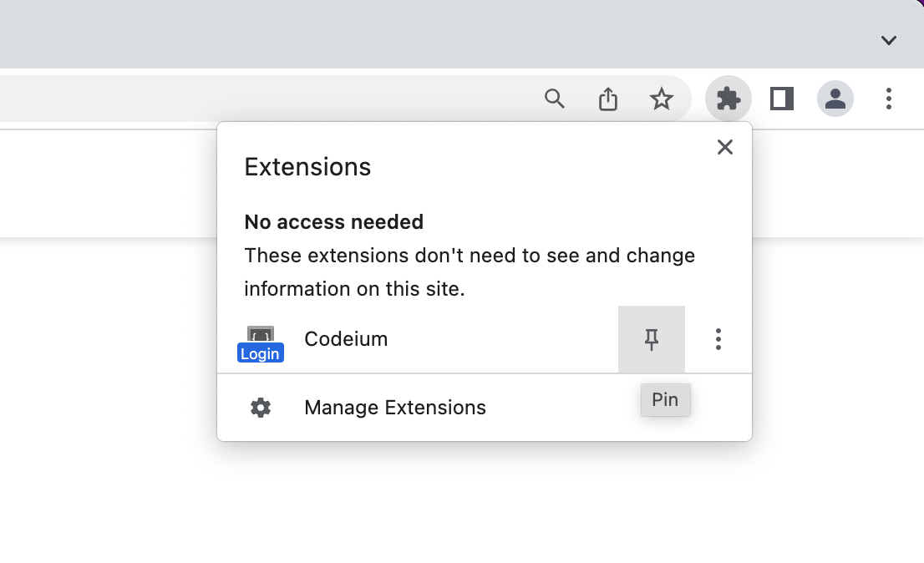
Task: Click the Extensions popup heading
Action: click(307, 166)
